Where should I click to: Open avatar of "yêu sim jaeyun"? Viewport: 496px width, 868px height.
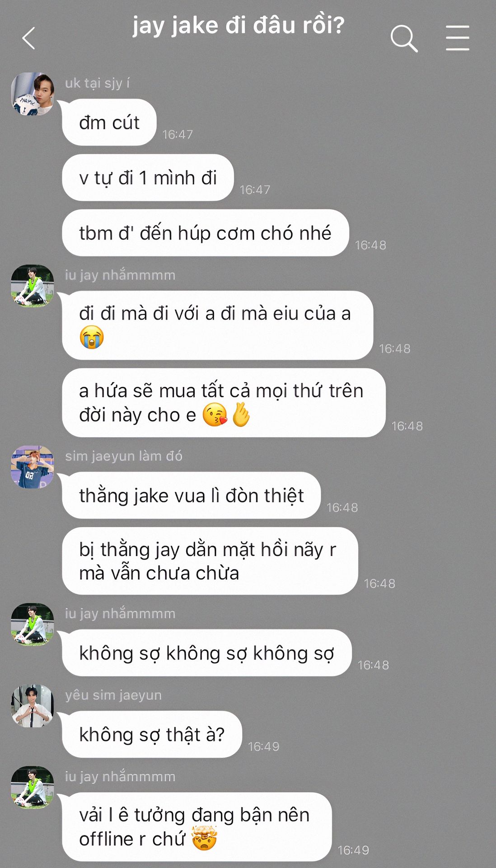(x=33, y=706)
